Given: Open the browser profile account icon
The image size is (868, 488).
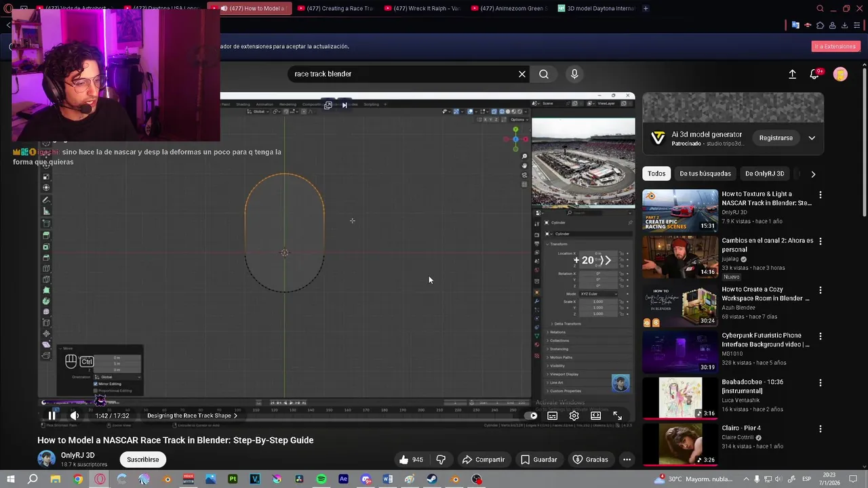Looking at the screenshot, I should pyautogui.click(x=833, y=25).
